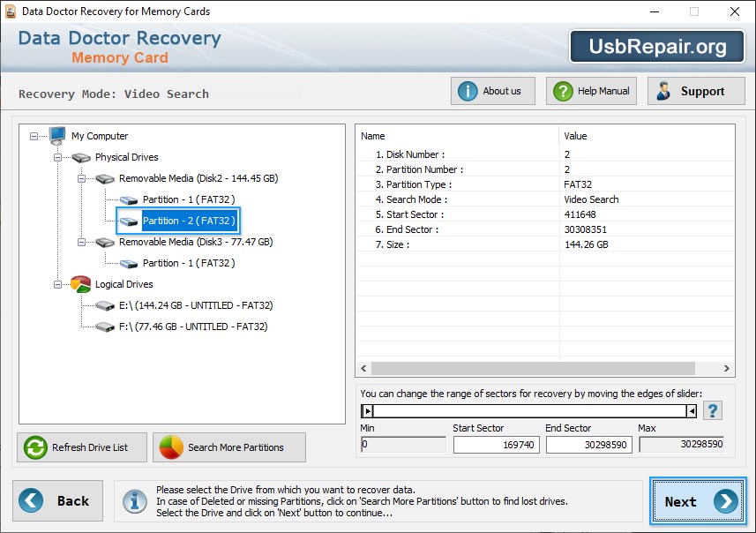Click the green refresh arrows icon
The image size is (756, 533).
click(35, 447)
